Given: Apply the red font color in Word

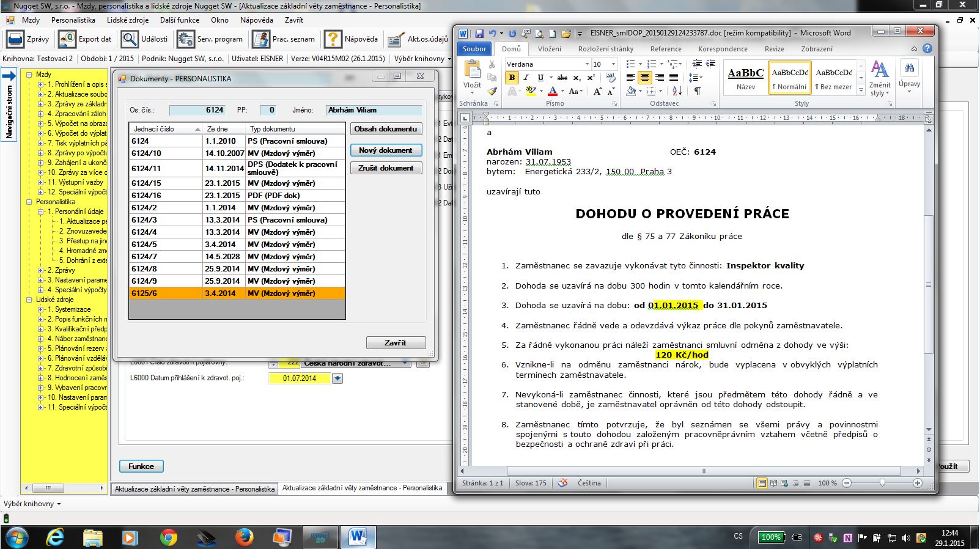Looking at the screenshot, I should (552, 91).
